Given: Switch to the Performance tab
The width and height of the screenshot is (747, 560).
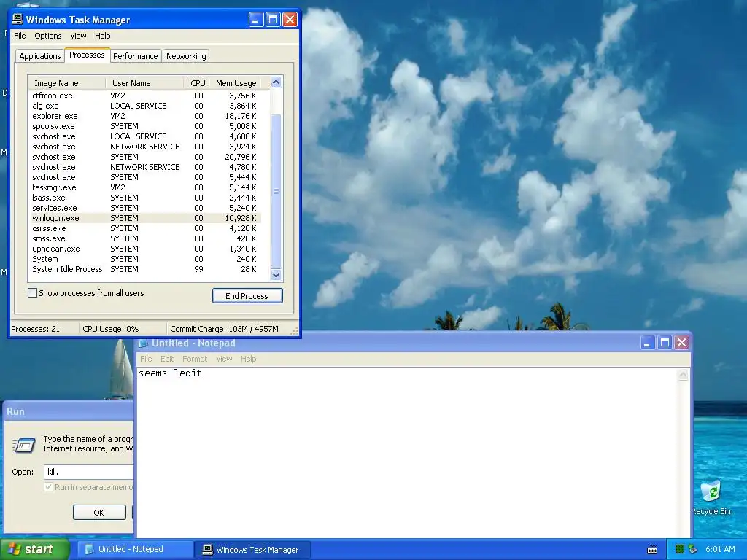Looking at the screenshot, I should coord(135,56).
